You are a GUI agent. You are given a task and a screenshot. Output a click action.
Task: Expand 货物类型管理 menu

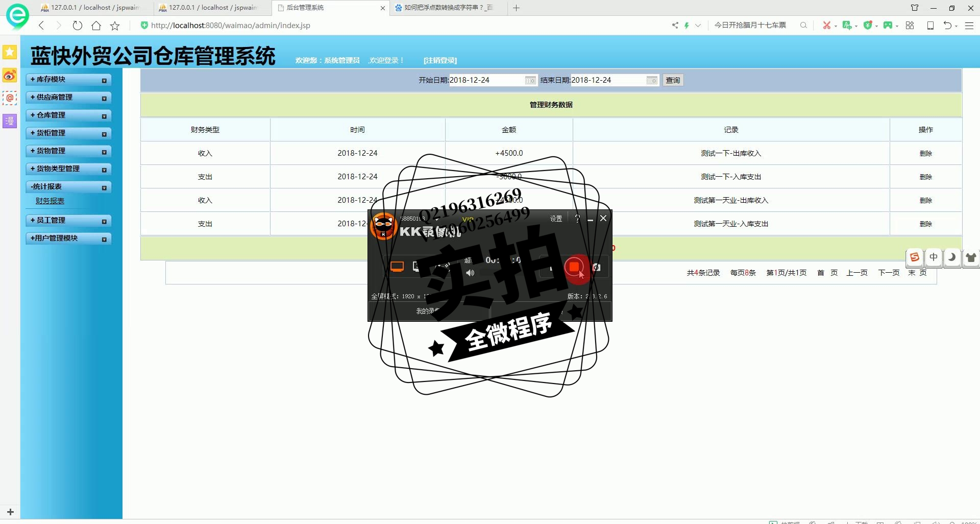[68, 169]
